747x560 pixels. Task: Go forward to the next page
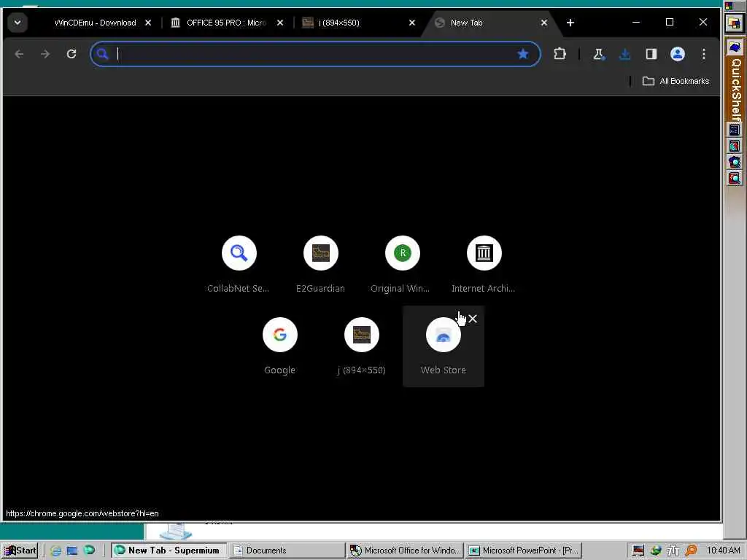click(45, 54)
